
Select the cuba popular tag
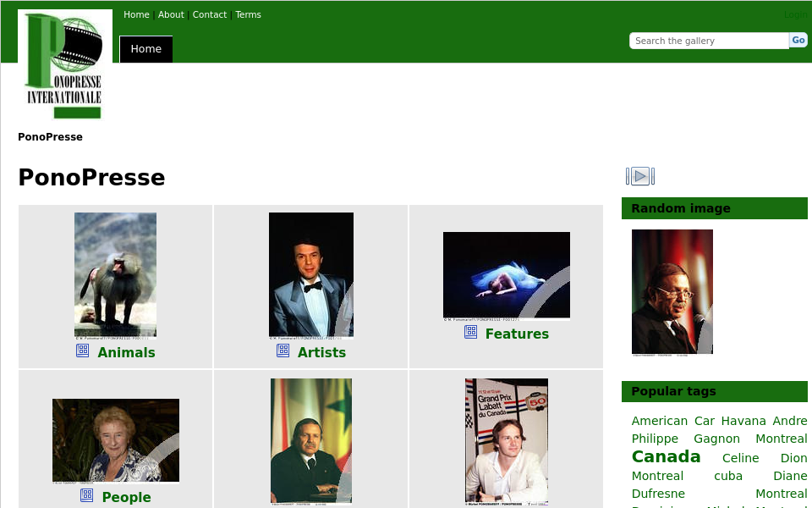click(728, 476)
